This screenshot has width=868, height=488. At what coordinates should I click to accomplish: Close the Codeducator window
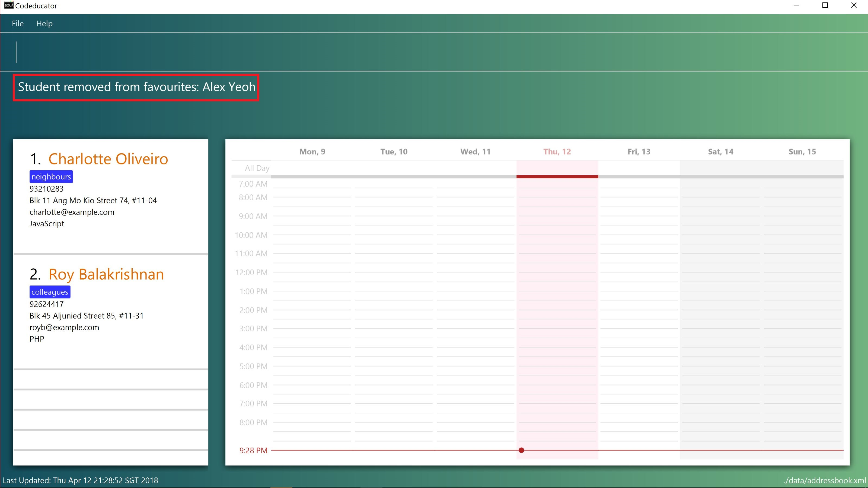854,5
